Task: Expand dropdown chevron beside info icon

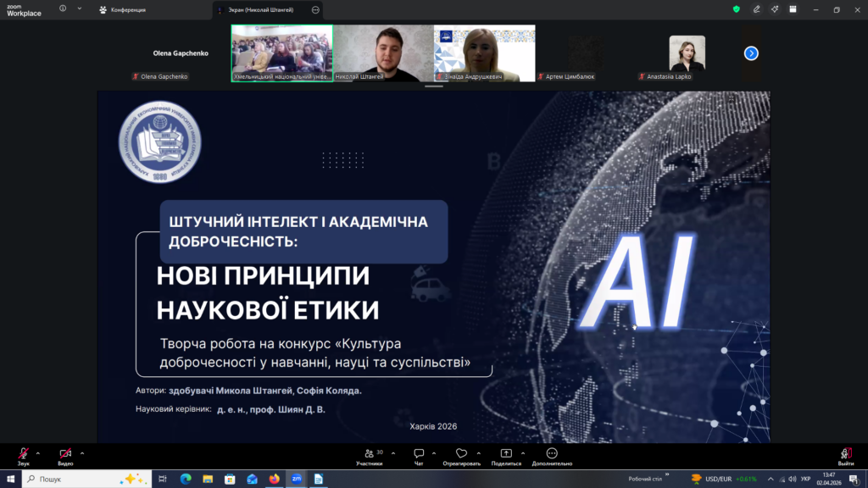Action: 80,9
